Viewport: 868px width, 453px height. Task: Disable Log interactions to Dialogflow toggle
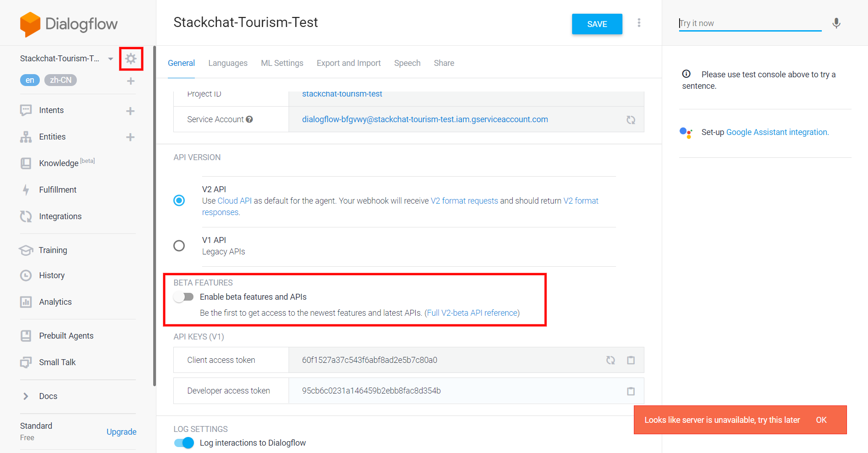pos(184,443)
